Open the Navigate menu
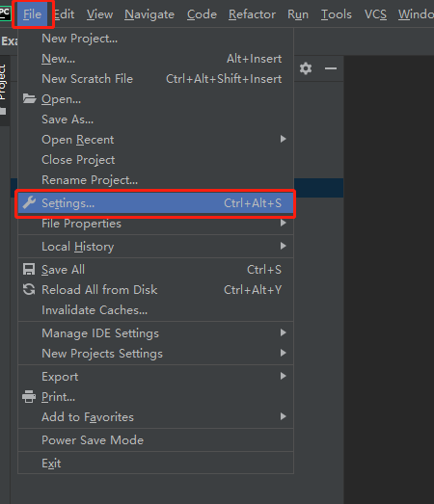This screenshot has width=434, height=504. pos(149,14)
